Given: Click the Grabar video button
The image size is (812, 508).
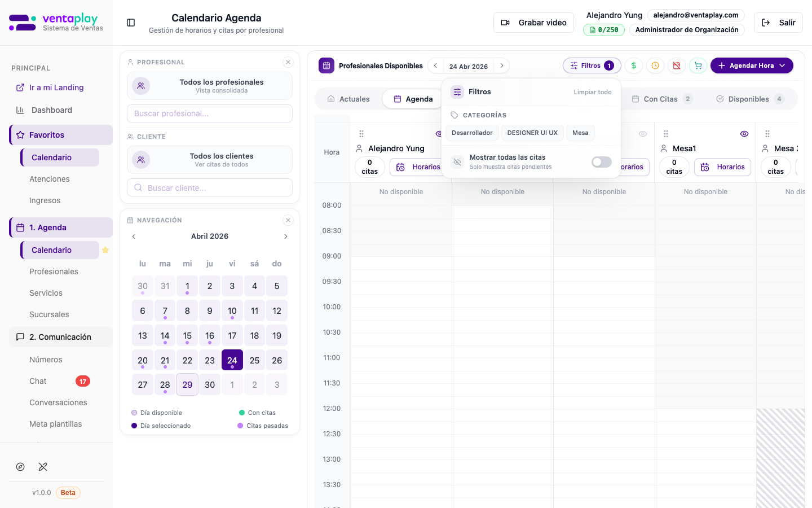Looking at the screenshot, I should click(533, 23).
